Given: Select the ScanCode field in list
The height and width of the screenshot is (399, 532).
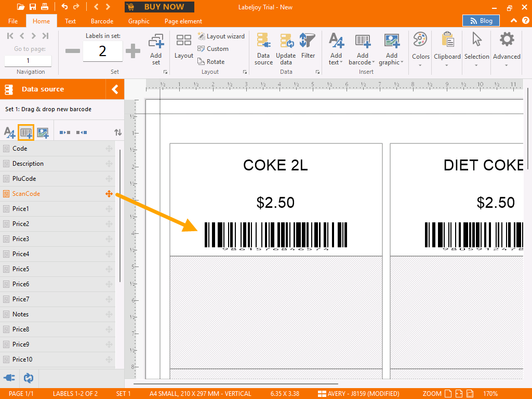Looking at the screenshot, I should tap(26, 194).
